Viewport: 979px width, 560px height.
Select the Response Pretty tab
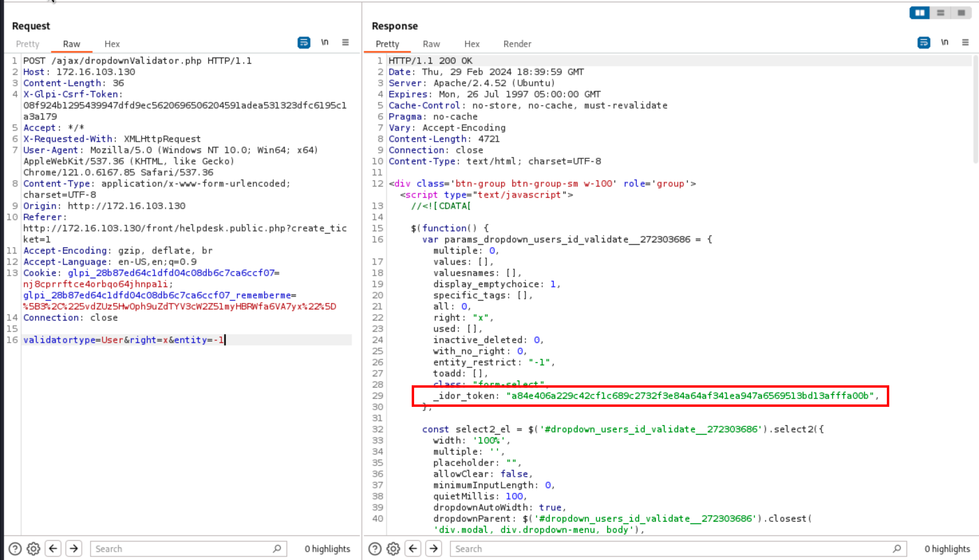pyautogui.click(x=387, y=44)
